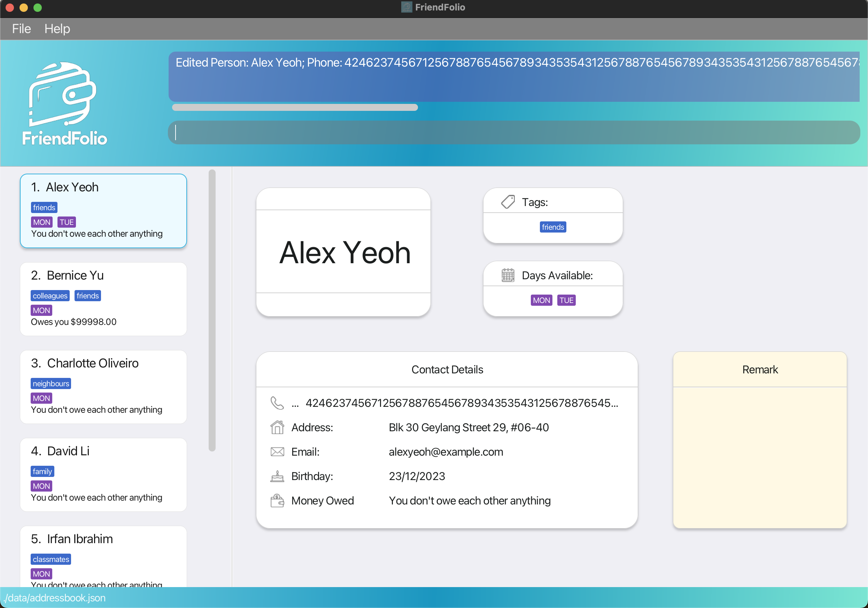This screenshot has height=608, width=868.
Task: Click the house icon beside Address
Action: coord(277,427)
